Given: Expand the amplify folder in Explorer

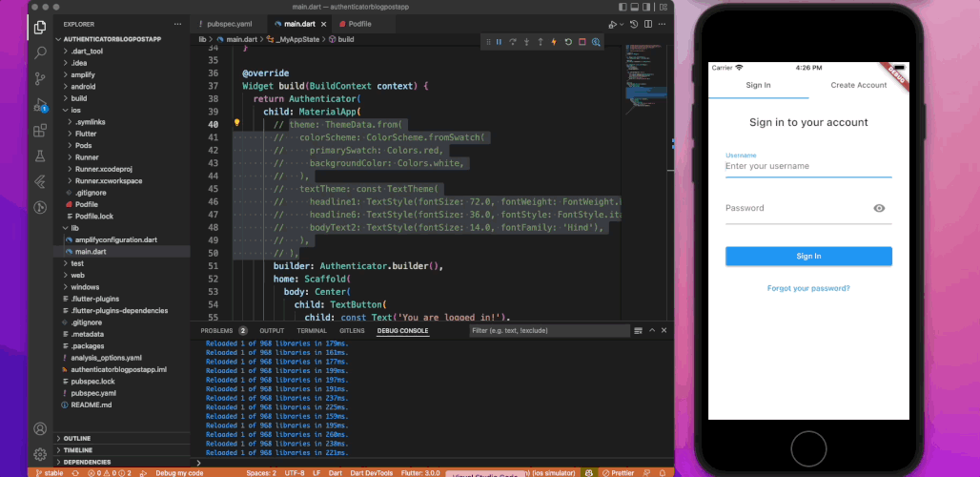Looking at the screenshot, I should [x=84, y=73].
